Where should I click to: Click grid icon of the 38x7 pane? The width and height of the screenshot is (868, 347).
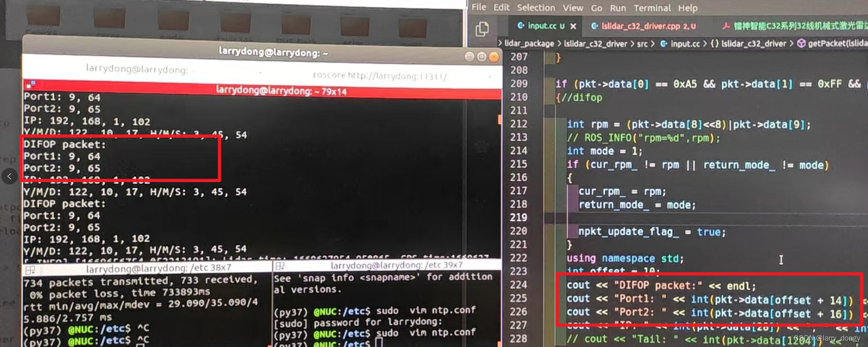(x=30, y=270)
